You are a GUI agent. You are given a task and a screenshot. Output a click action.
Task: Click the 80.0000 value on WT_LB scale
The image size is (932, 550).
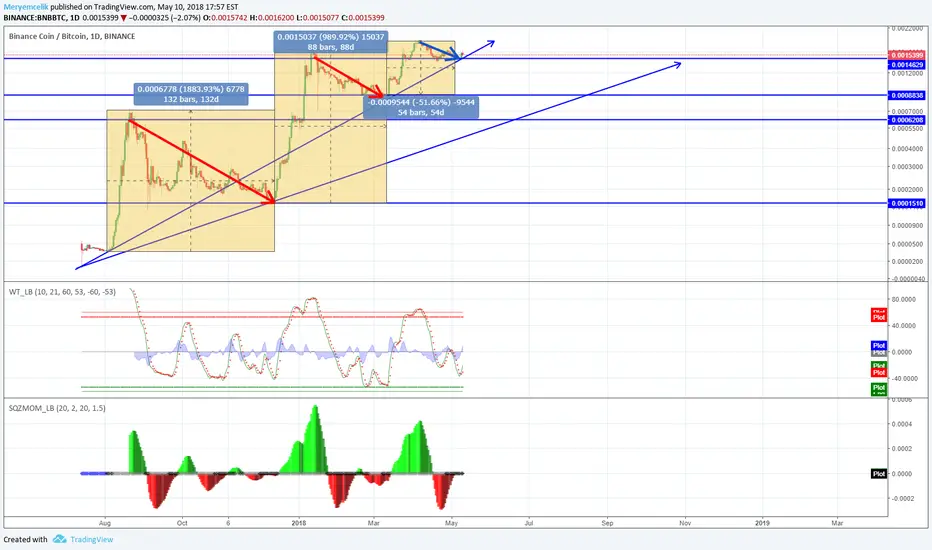tap(903, 300)
